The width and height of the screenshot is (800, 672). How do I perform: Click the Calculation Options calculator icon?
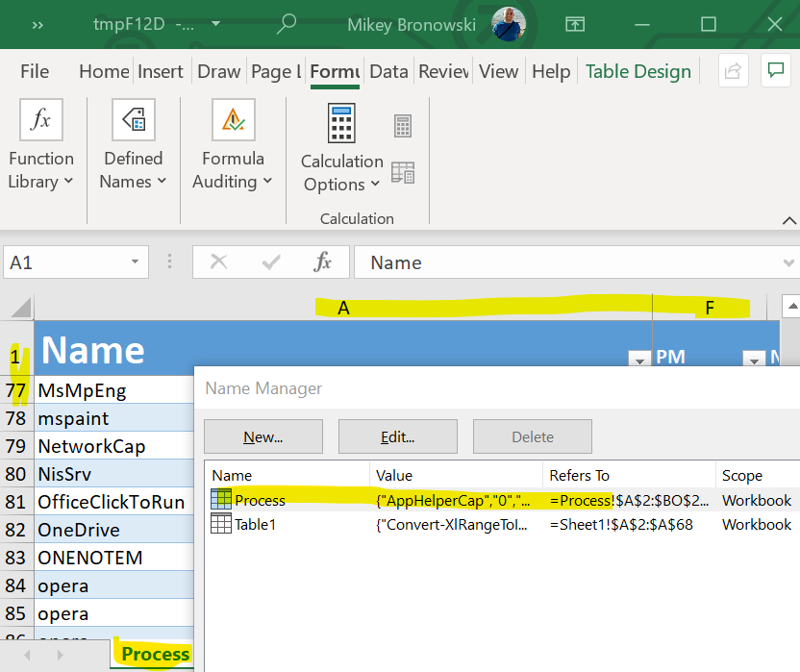[x=341, y=123]
